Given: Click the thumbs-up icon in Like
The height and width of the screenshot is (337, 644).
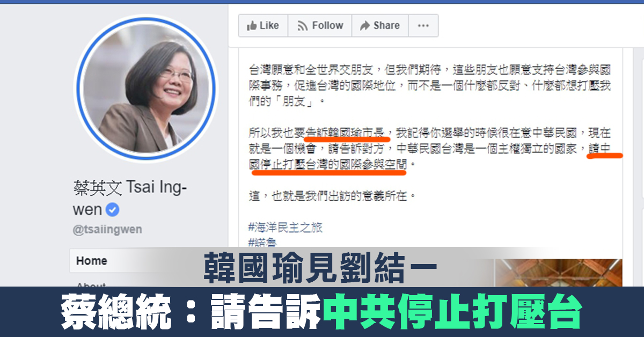Looking at the screenshot, I should click(x=251, y=25).
